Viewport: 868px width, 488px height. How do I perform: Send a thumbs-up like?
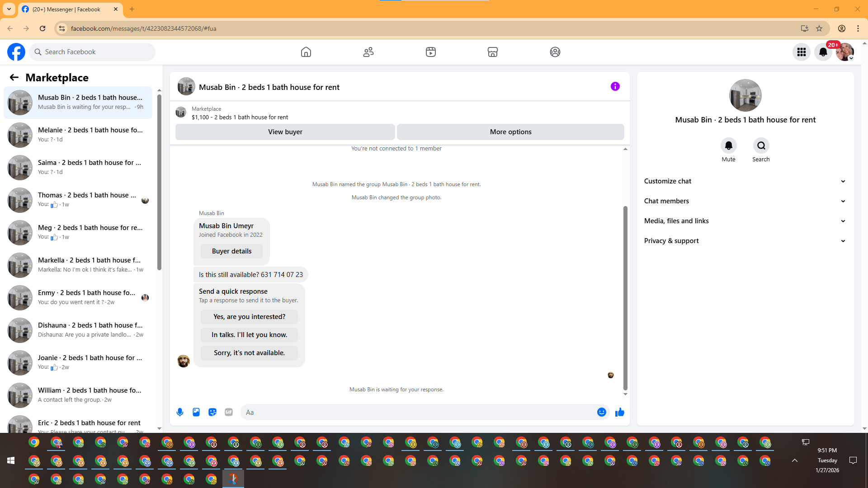620,412
